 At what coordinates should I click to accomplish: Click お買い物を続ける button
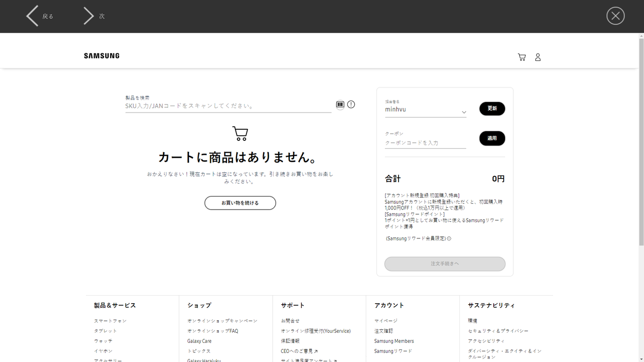[240, 203]
